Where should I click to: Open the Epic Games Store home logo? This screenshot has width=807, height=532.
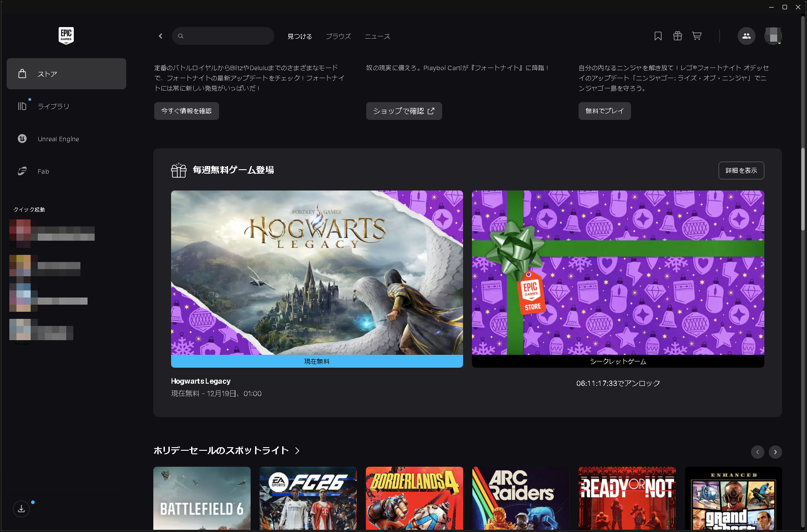(66, 36)
